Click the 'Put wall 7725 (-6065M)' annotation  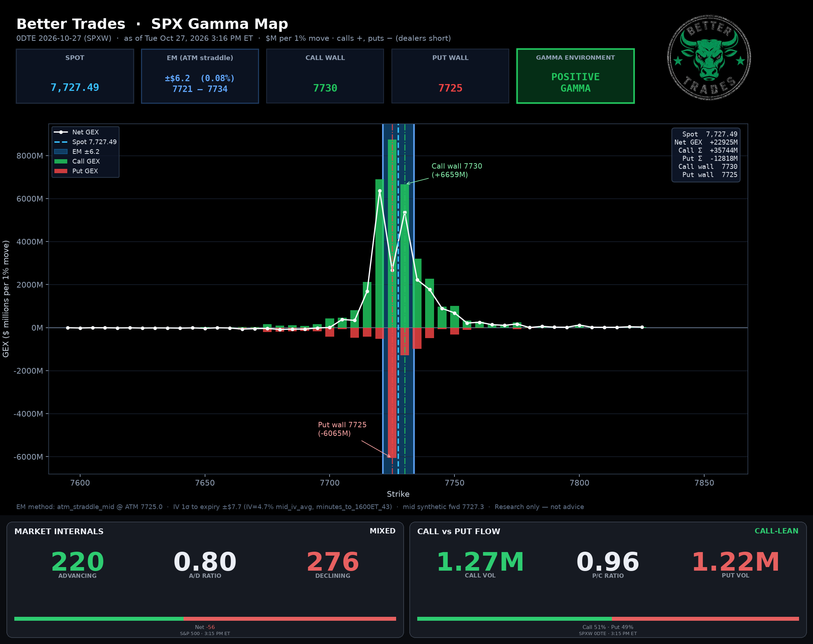[x=342, y=429]
